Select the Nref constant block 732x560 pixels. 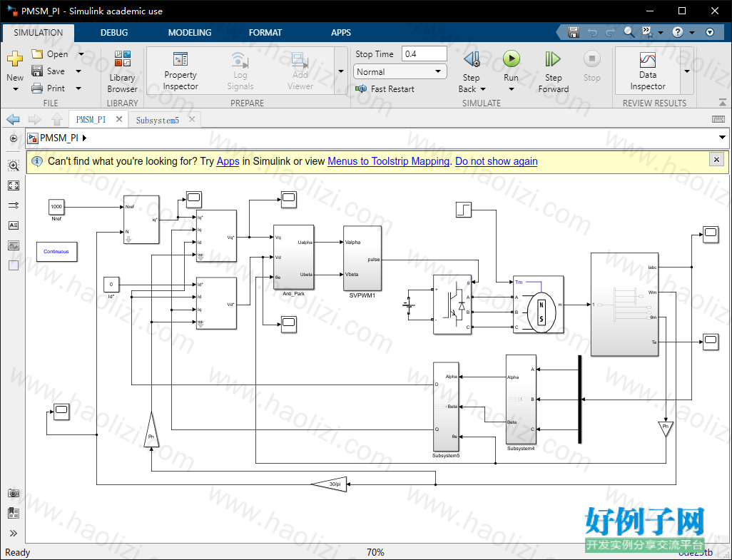tap(56, 207)
